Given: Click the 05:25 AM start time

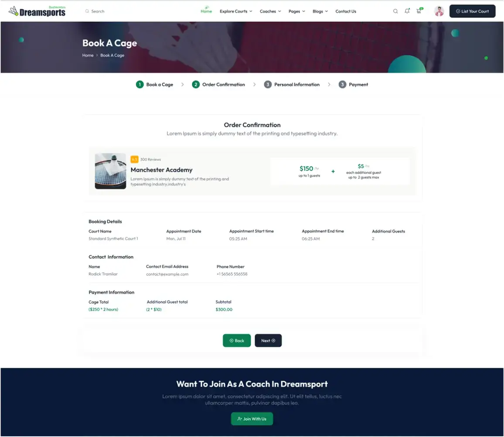Looking at the screenshot, I should tap(238, 239).
